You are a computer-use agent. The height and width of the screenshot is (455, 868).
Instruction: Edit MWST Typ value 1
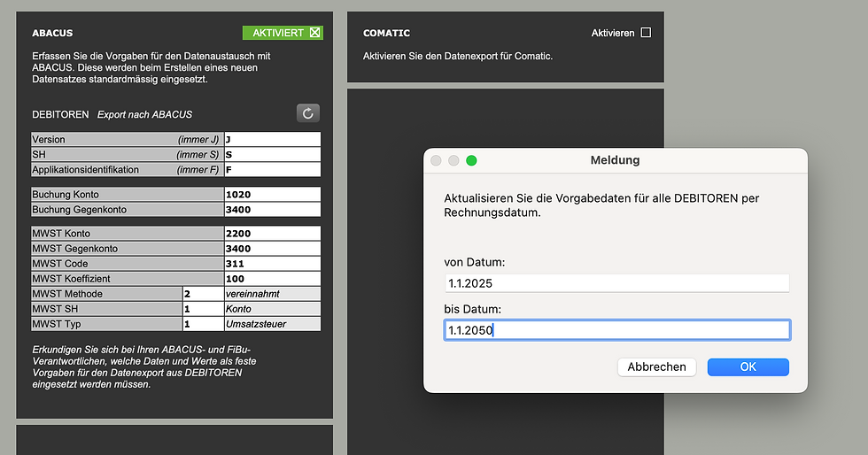[x=203, y=324]
